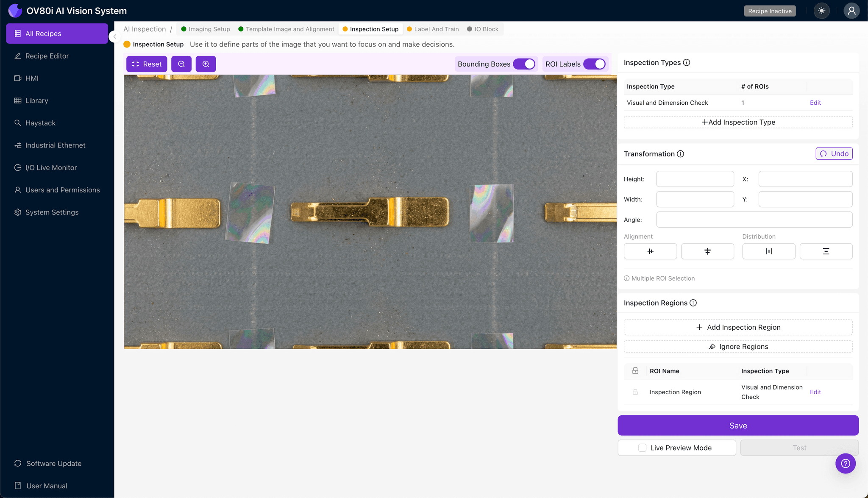Image resolution: width=868 pixels, height=498 pixels.
Task: Select the zoom in tool in image toolbar
Action: click(206, 64)
